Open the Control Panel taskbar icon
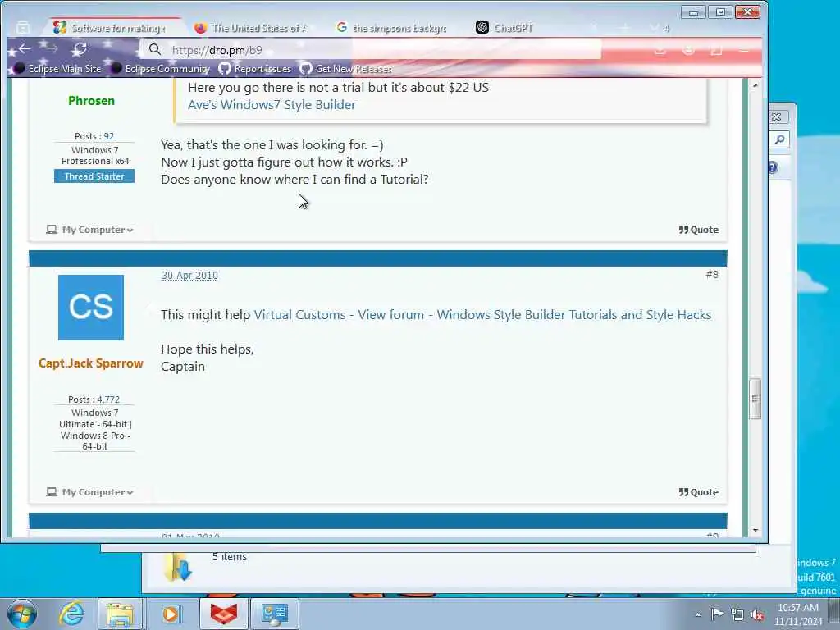The height and width of the screenshot is (630, 840). point(274,614)
